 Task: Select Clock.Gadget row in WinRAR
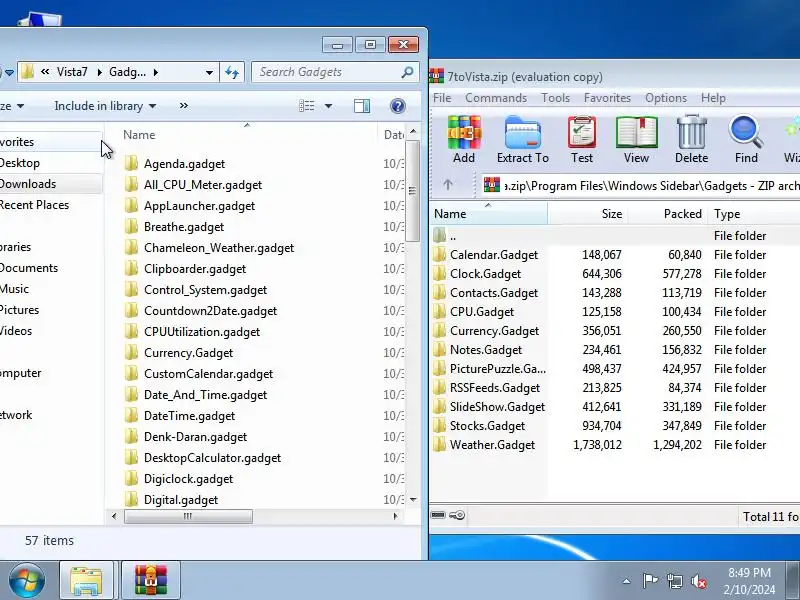615,273
